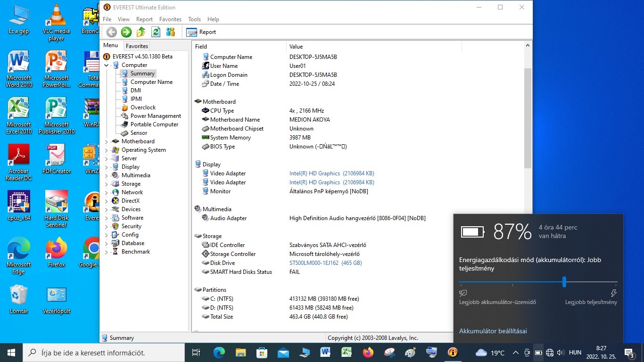644x362 pixels.
Task: Switch to the Menu tab
Action: pos(110,45)
